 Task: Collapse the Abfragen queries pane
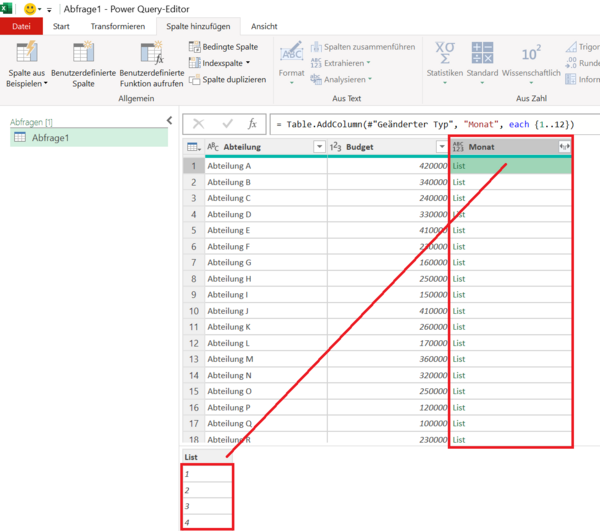click(169, 121)
